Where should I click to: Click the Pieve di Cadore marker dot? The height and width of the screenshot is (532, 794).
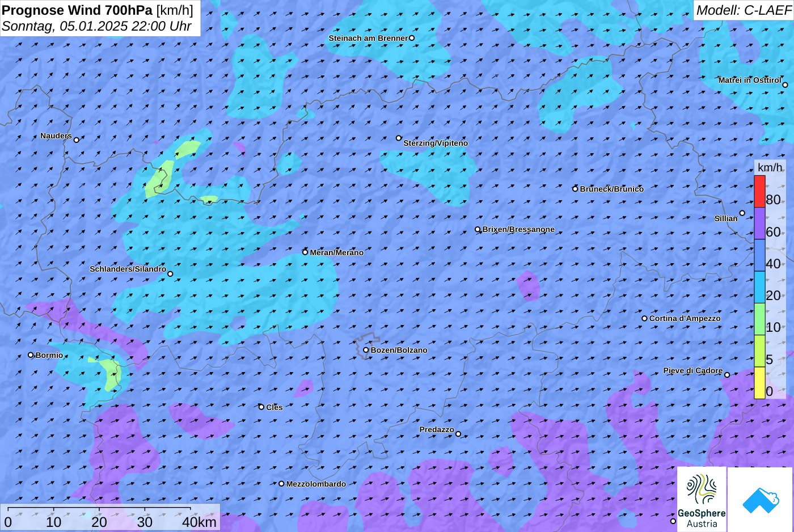click(727, 374)
